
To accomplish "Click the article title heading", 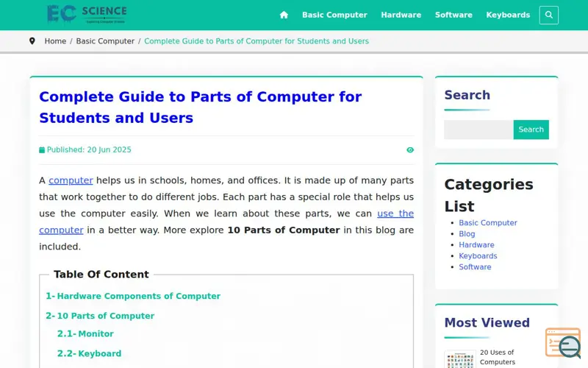I will (x=200, y=107).
